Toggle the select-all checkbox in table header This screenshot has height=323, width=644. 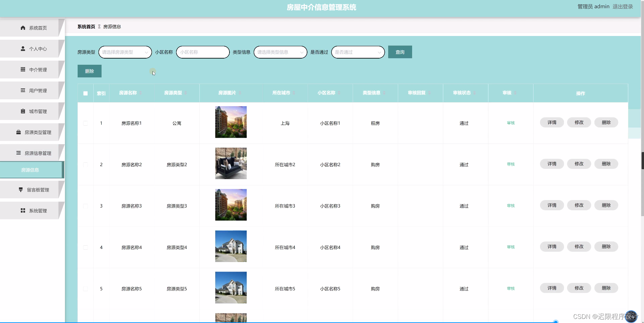85,93
